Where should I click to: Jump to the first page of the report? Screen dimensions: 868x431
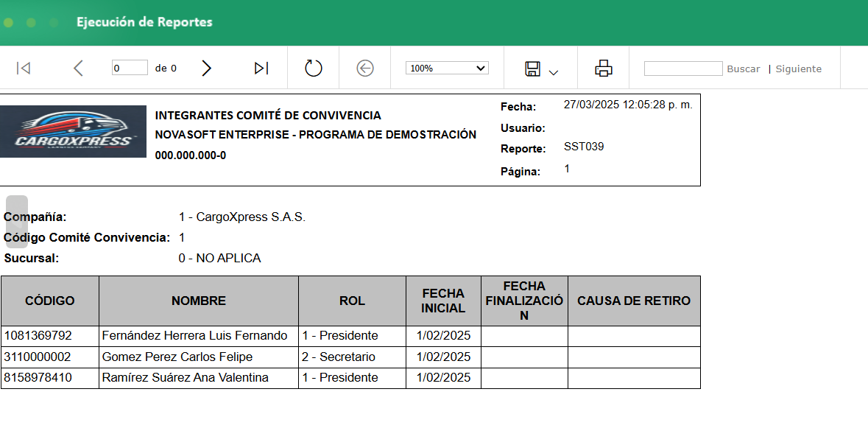click(23, 67)
